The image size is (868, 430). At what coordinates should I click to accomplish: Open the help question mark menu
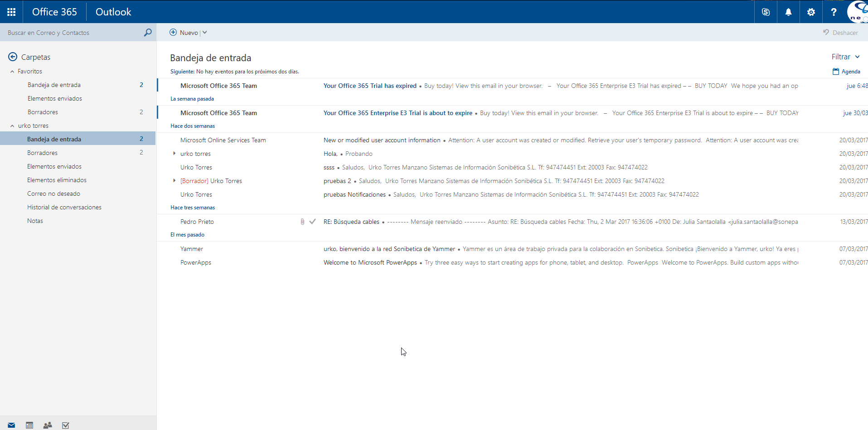click(x=834, y=12)
